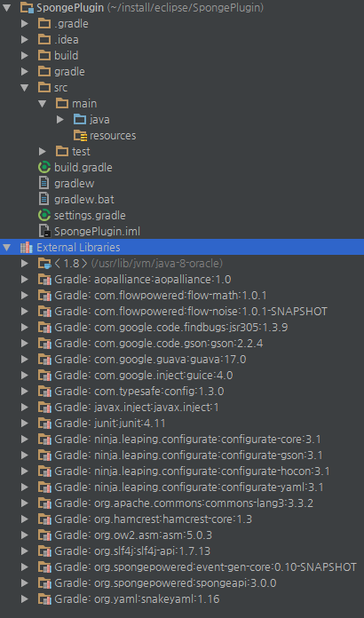Screen dimensions: 364x618
Task: Expand the aopalliance library arrow
Action: [x=25, y=280]
